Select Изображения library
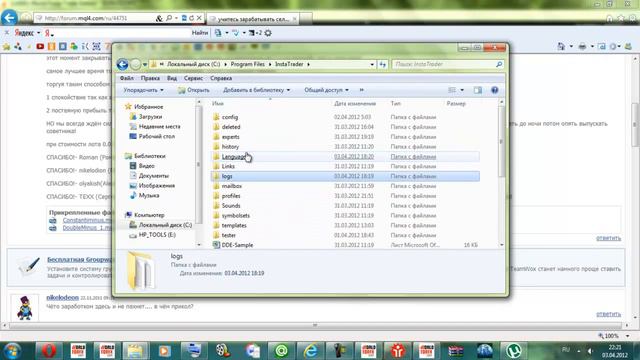Image resolution: width=640 pixels, height=360 pixels. click(156, 186)
